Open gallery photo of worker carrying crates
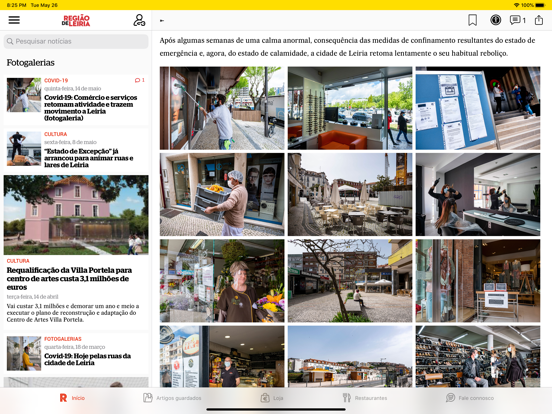This screenshot has height=414, width=552. (x=222, y=194)
